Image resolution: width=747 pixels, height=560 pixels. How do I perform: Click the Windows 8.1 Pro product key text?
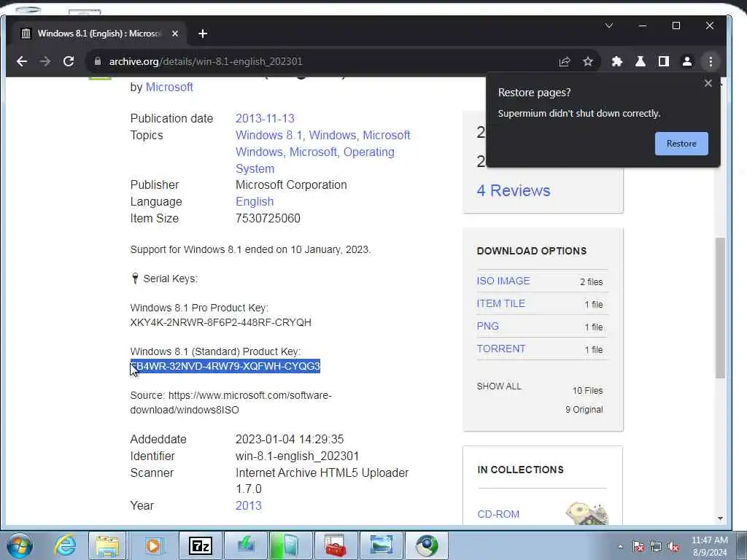(220, 322)
